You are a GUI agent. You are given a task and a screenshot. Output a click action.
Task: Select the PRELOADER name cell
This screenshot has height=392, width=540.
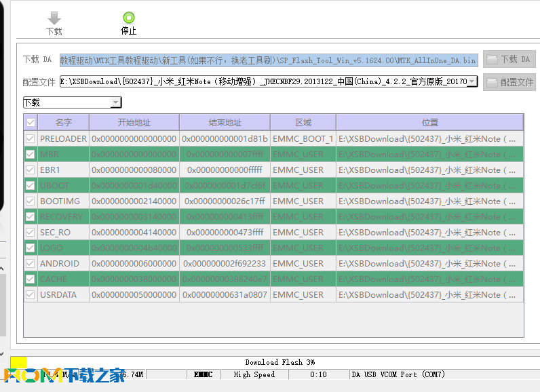(63, 139)
